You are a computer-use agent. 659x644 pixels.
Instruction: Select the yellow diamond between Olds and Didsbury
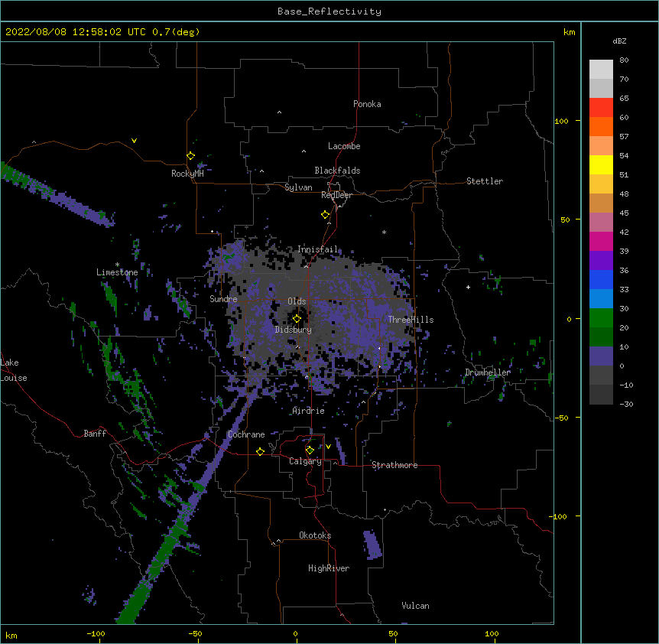pyautogui.click(x=297, y=319)
